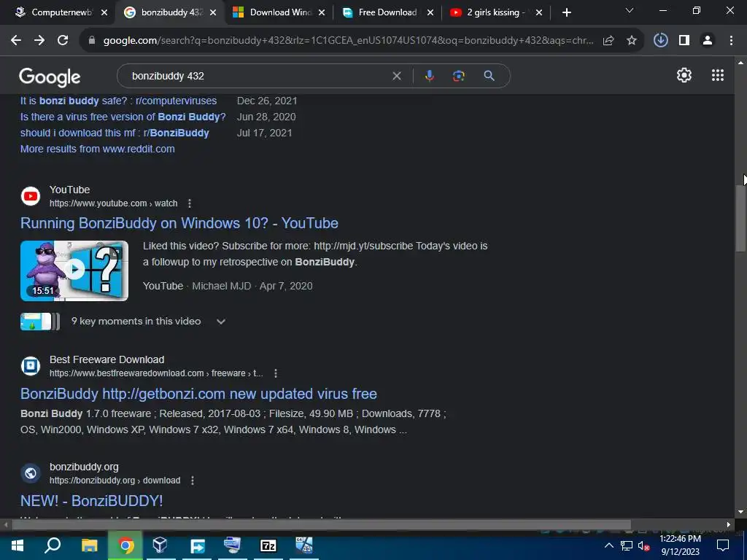
Task: Open Windows taskbar search
Action: [x=53, y=545]
